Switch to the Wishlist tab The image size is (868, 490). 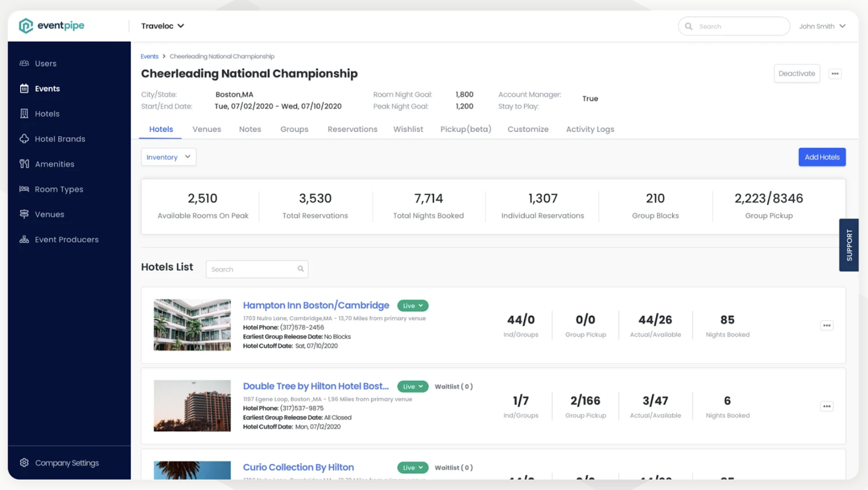(408, 129)
